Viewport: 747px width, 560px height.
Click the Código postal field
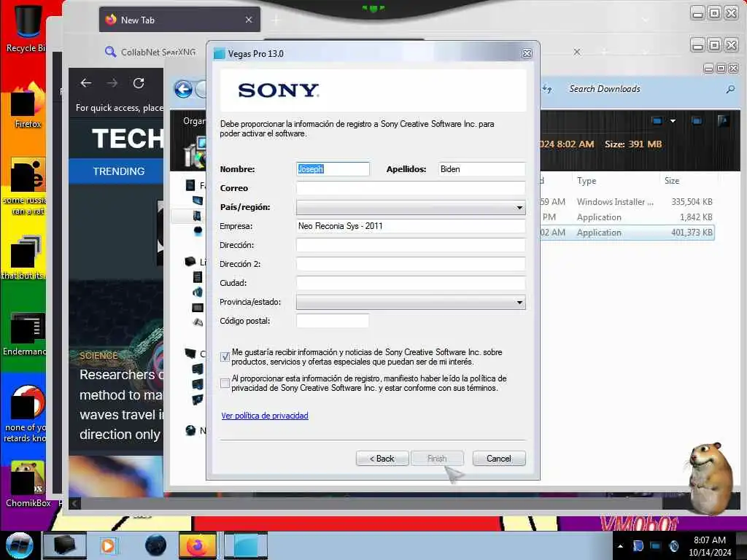(333, 321)
